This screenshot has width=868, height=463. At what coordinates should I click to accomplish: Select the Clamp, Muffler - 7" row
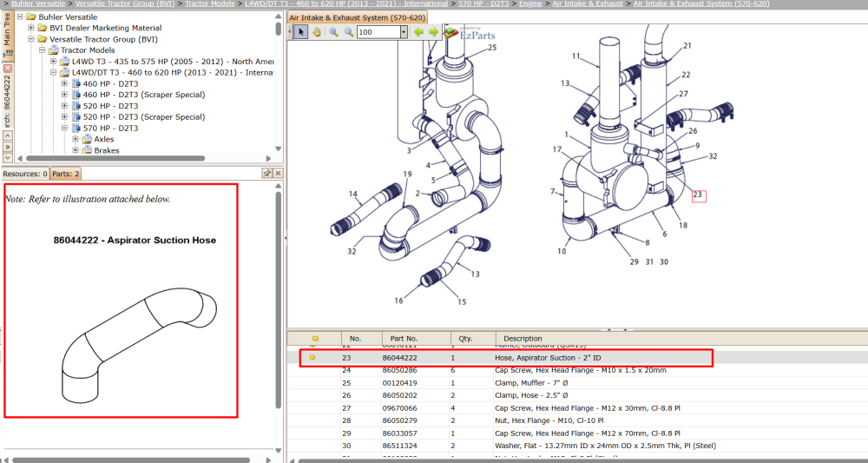(577, 383)
